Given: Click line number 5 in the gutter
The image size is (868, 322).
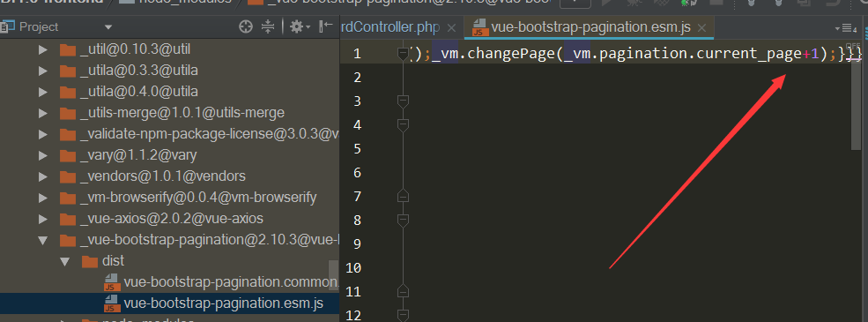Looking at the screenshot, I should pyautogui.click(x=357, y=149).
